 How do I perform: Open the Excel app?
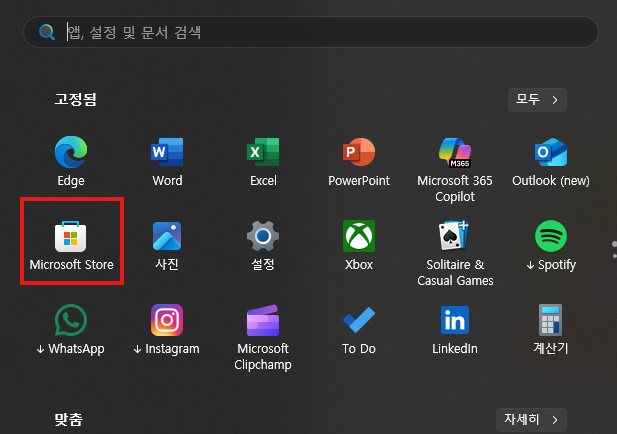click(263, 162)
